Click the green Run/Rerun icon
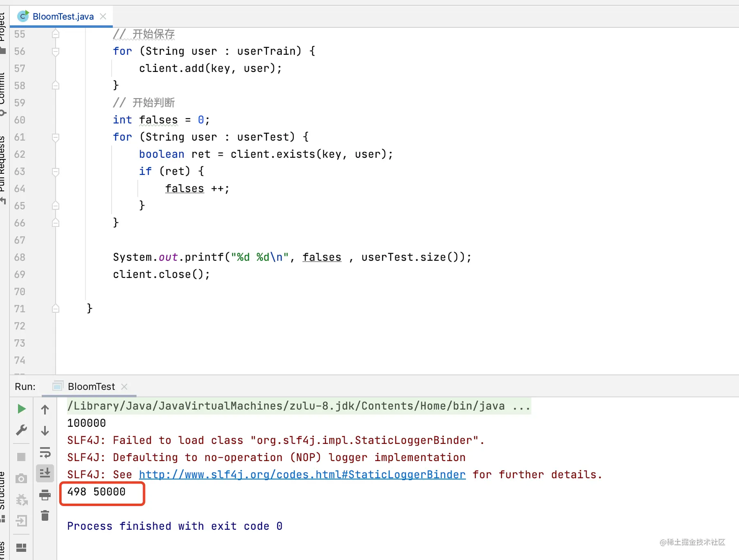Viewport: 739px width, 560px height. click(22, 409)
